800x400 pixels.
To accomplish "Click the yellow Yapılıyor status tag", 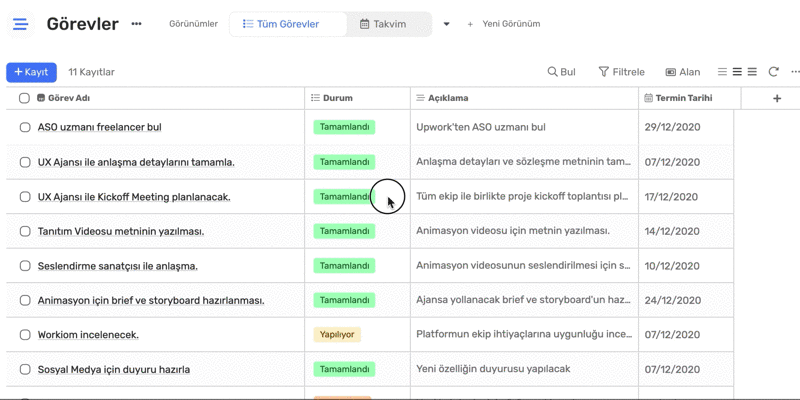I will tap(337, 335).
